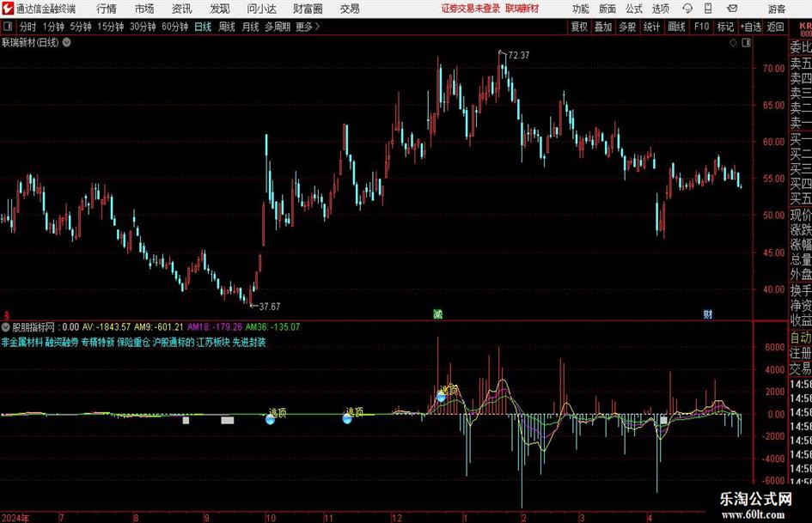Click the 统计 statistics button

click(x=651, y=27)
